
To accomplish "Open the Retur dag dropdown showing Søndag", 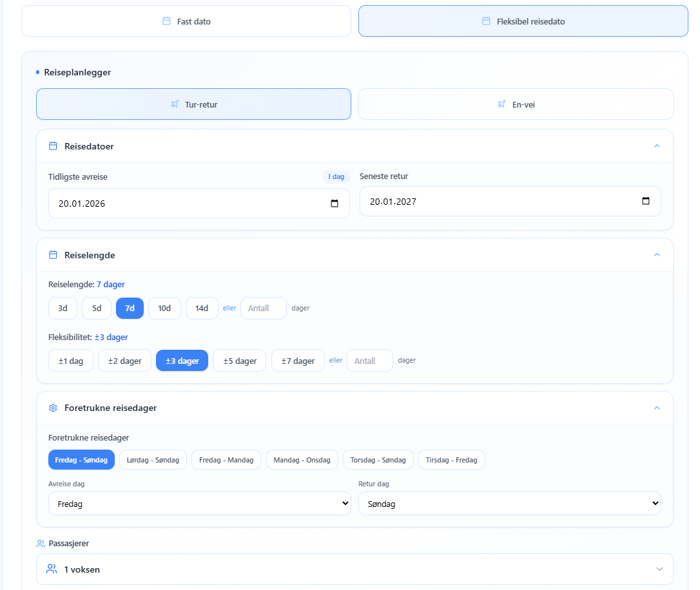I will pos(509,504).
